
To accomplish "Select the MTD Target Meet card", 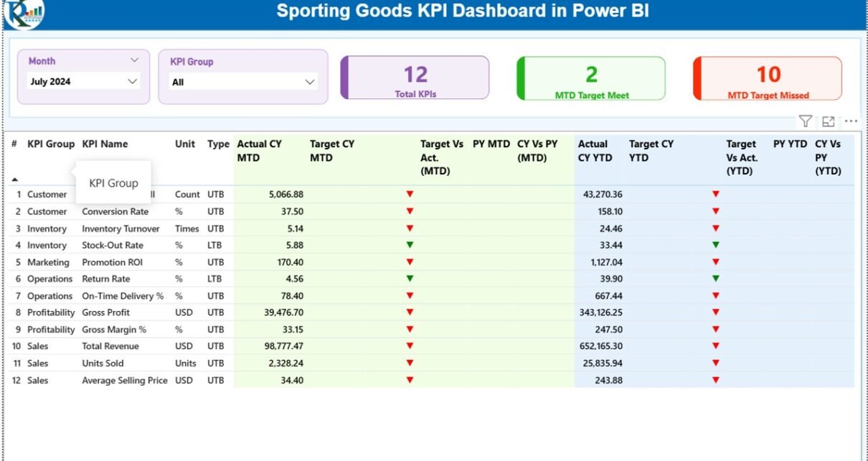I will click(591, 78).
